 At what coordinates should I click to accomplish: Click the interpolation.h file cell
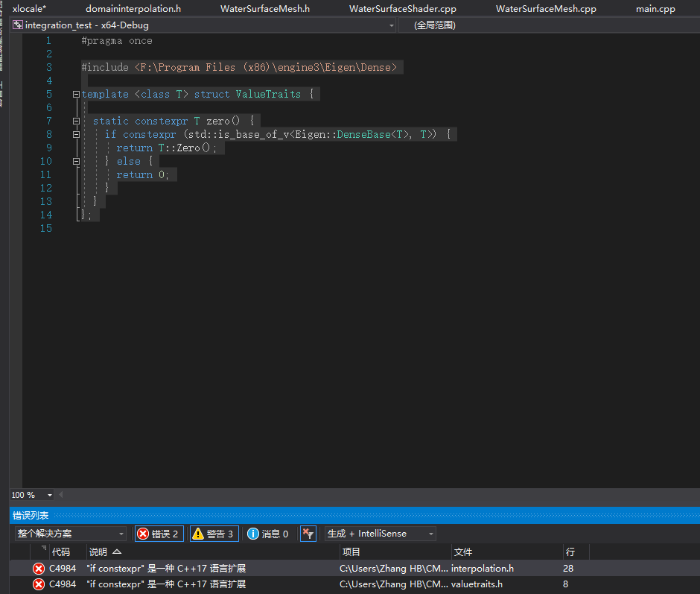click(x=482, y=569)
